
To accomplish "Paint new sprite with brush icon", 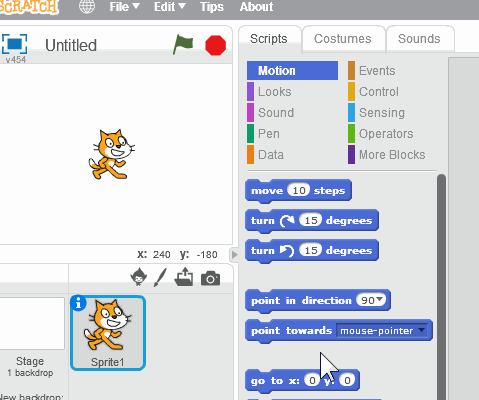I will point(160,278).
